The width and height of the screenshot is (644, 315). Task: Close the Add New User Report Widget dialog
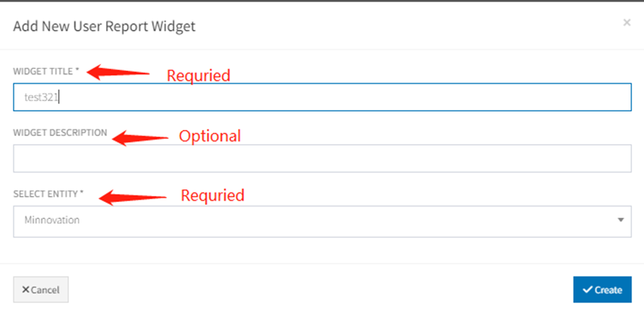[x=627, y=23]
